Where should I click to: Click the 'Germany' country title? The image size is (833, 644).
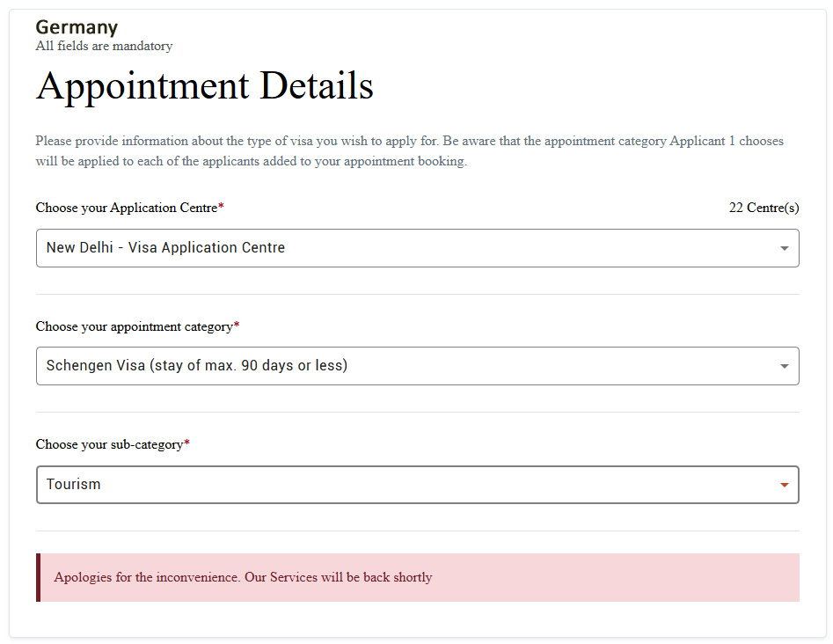(x=77, y=27)
